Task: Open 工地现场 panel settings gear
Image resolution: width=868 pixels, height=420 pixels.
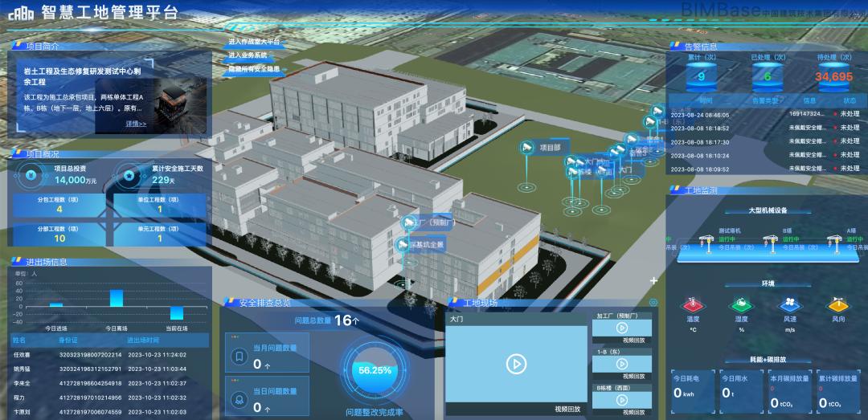Action: point(653,303)
